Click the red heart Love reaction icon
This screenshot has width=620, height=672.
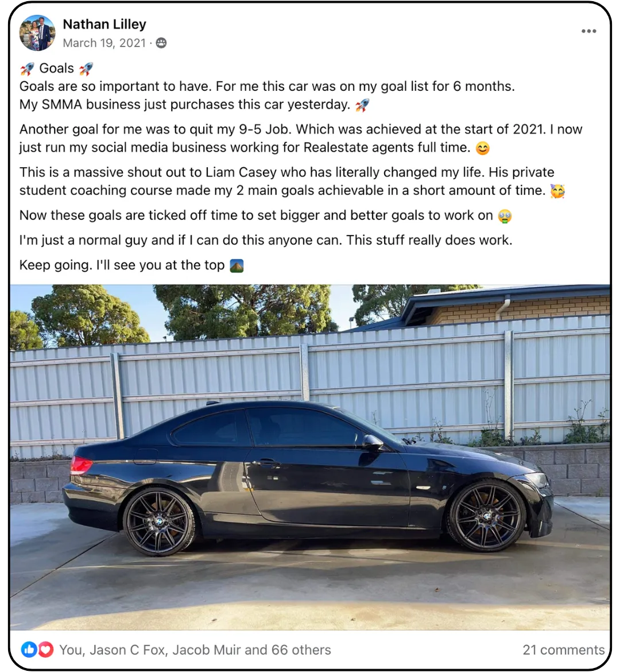46,650
